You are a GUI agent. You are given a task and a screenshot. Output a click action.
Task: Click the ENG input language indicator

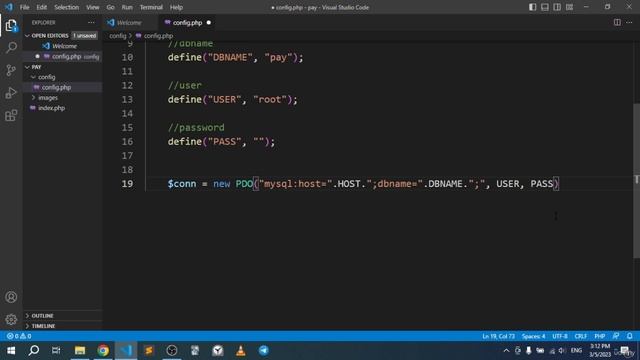[x=576, y=351]
